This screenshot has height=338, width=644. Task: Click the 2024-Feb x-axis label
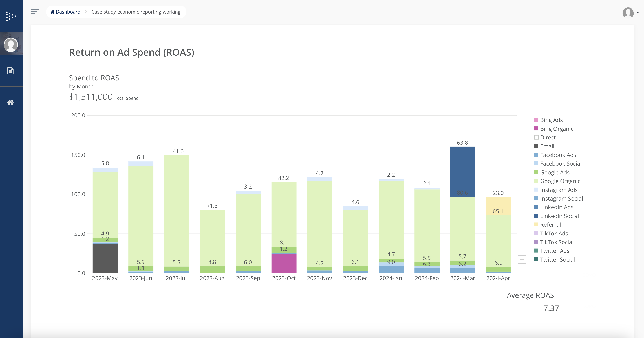pyautogui.click(x=427, y=278)
